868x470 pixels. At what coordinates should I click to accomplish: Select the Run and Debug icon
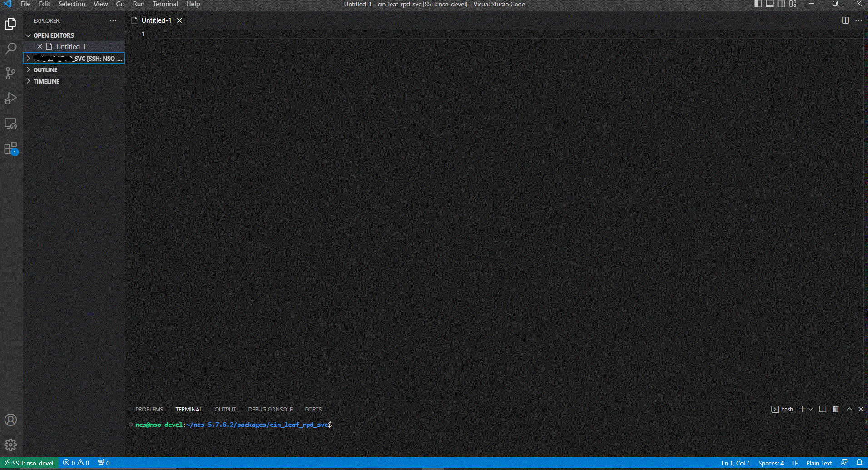tap(10, 99)
